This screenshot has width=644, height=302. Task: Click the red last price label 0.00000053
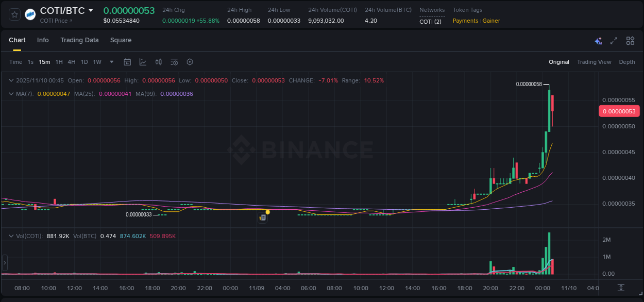(x=619, y=111)
